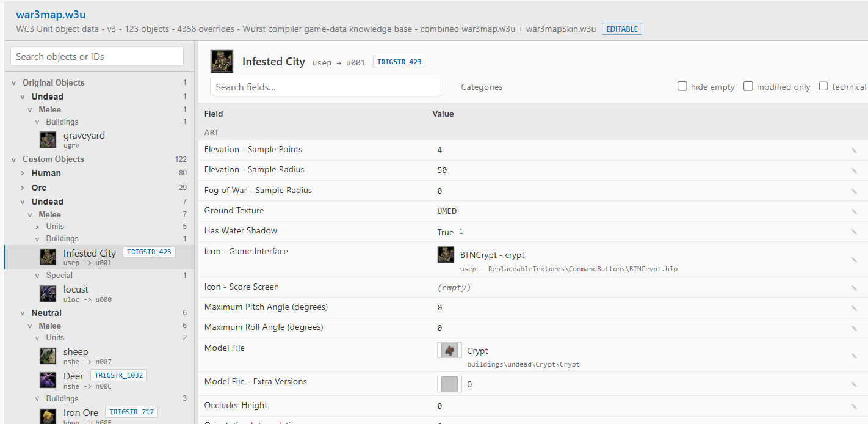Edit pencil for Has Water Shadow

coord(854,232)
